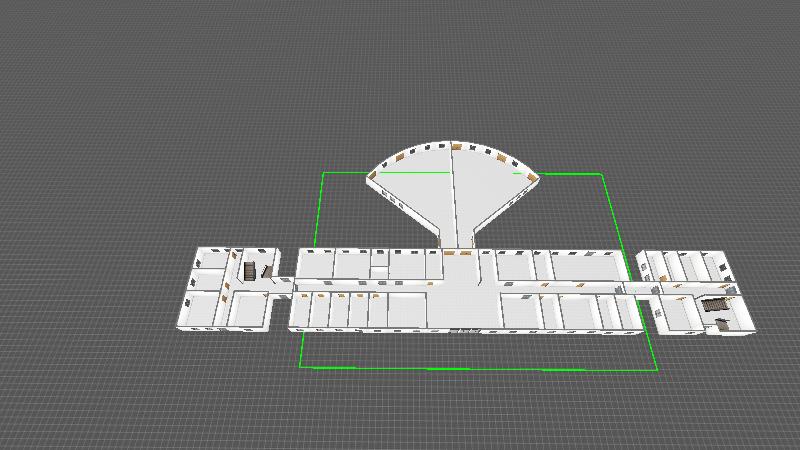Viewport: 800px width, 450px height.
Task: Click the bottom-left corner of the green boundary
Action: (302, 367)
